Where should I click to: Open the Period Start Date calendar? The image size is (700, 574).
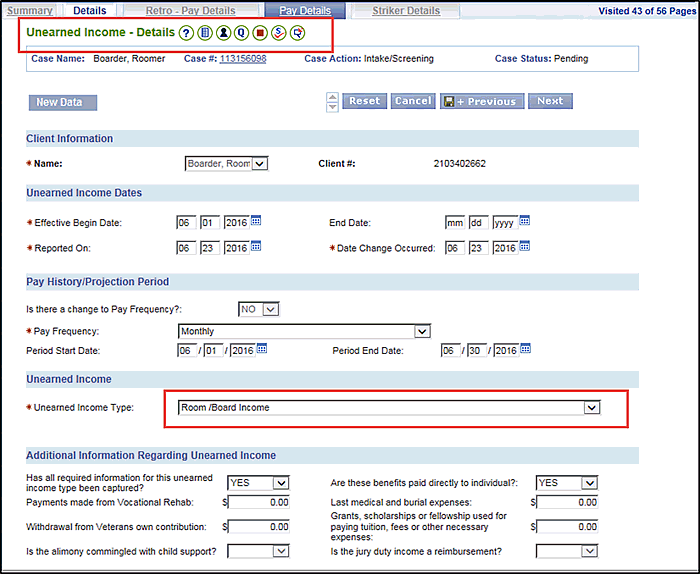pyautogui.click(x=263, y=349)
